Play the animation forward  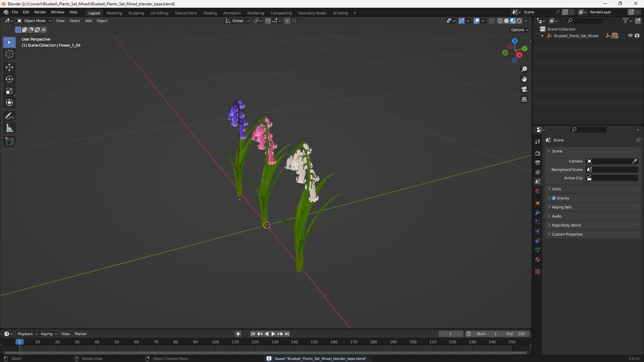(273, 334)
